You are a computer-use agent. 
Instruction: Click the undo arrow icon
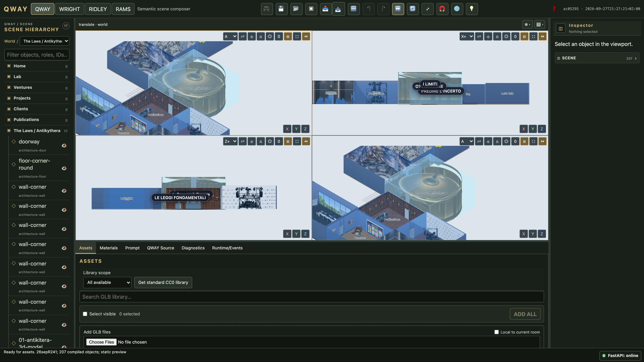(x=368, y=9)
